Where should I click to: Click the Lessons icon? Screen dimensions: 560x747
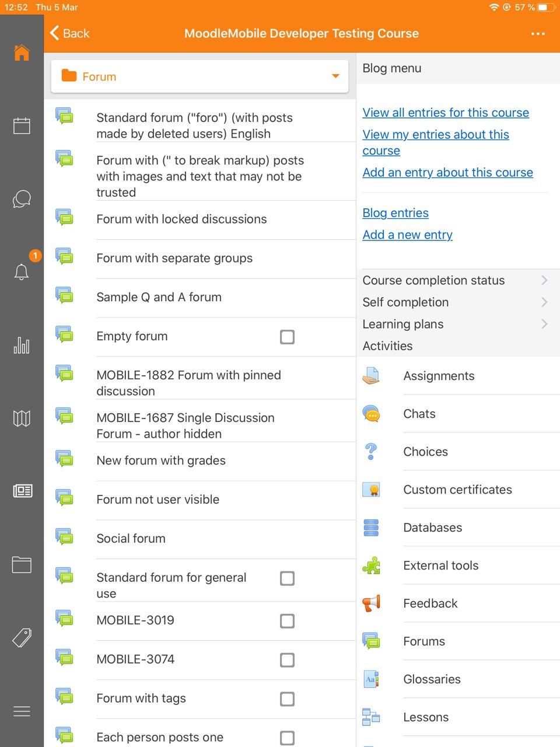tap(371, 717)
